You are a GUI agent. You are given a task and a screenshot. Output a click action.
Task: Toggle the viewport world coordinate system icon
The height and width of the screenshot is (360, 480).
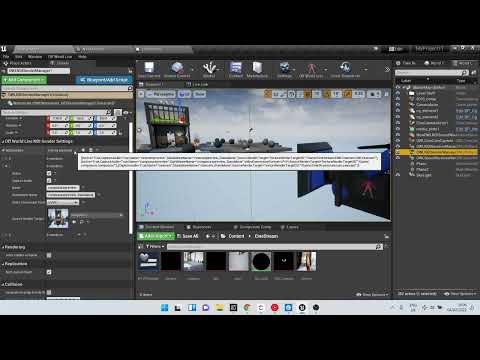click(x=291, y=94)
